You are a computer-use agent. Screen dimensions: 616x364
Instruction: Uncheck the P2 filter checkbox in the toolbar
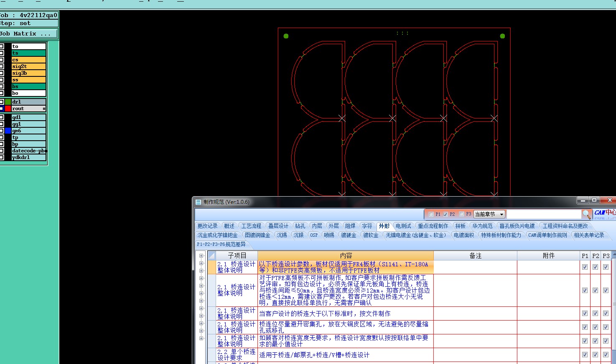tap(445, 214)
